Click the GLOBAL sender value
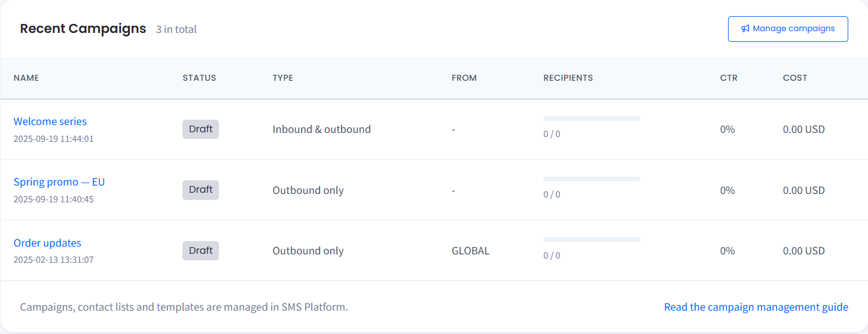 pos(471,251)
